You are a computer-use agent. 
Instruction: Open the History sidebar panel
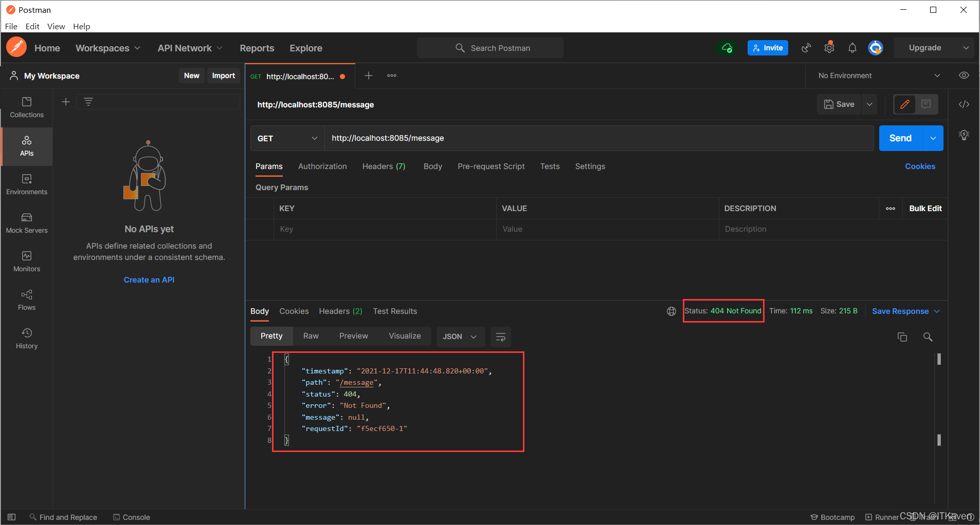[27, 339]
